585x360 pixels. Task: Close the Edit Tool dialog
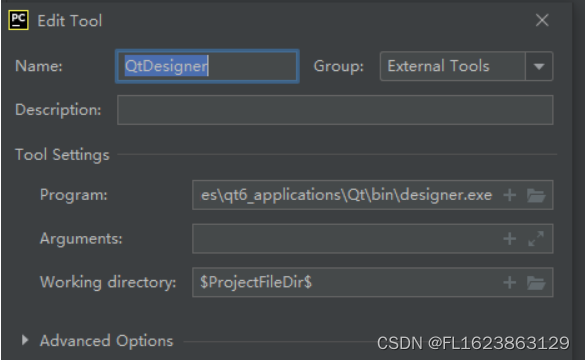pyautogui.click(x=542, y=20)
